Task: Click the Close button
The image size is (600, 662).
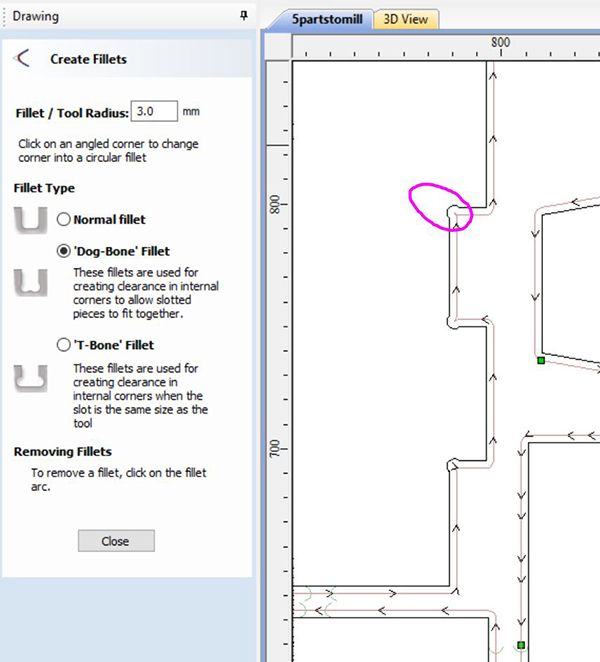Action: (116, 541)
